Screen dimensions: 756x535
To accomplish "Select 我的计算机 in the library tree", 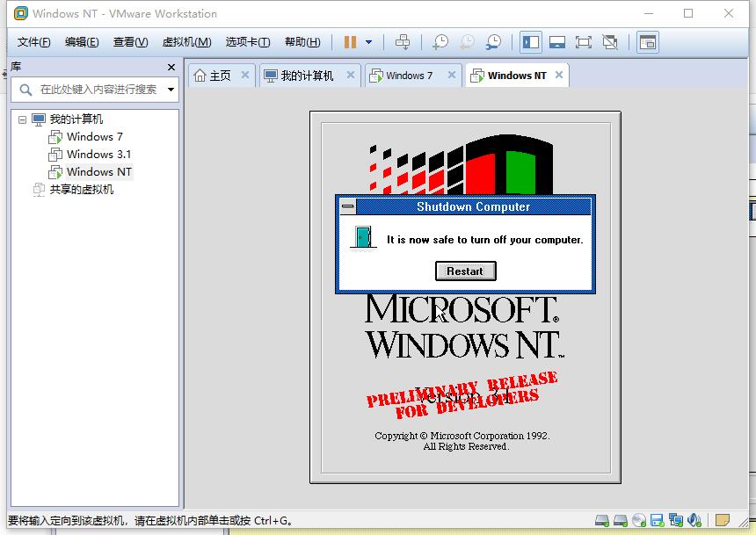I will 76,119.
